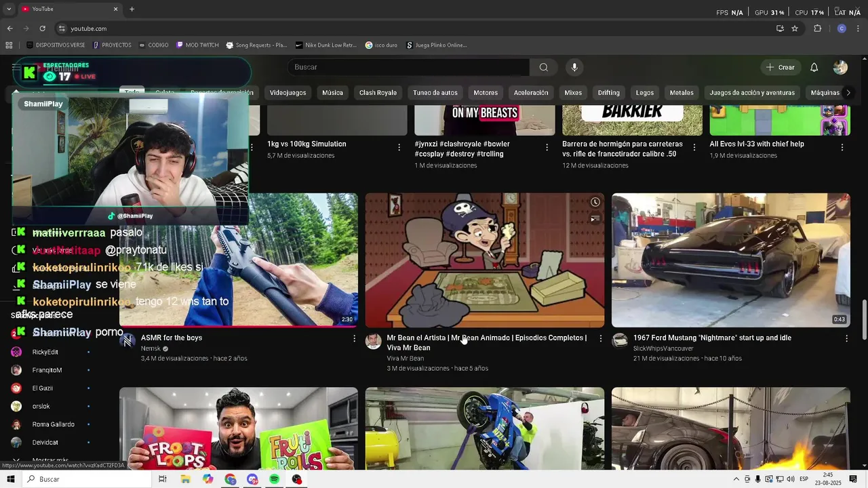The height and width of the screenshot is (488, 868).
Task: Click the YouTube search magnifier icon
Action: [543, 67]
